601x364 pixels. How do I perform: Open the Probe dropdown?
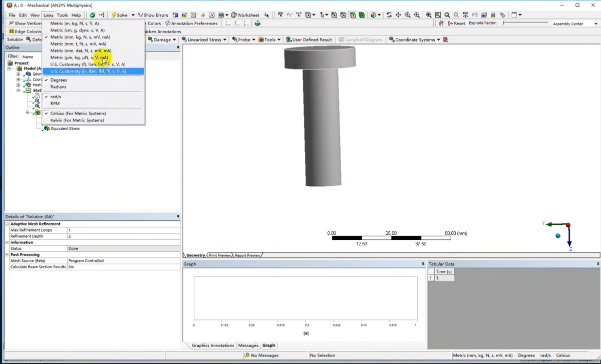(x=244, y=40)
